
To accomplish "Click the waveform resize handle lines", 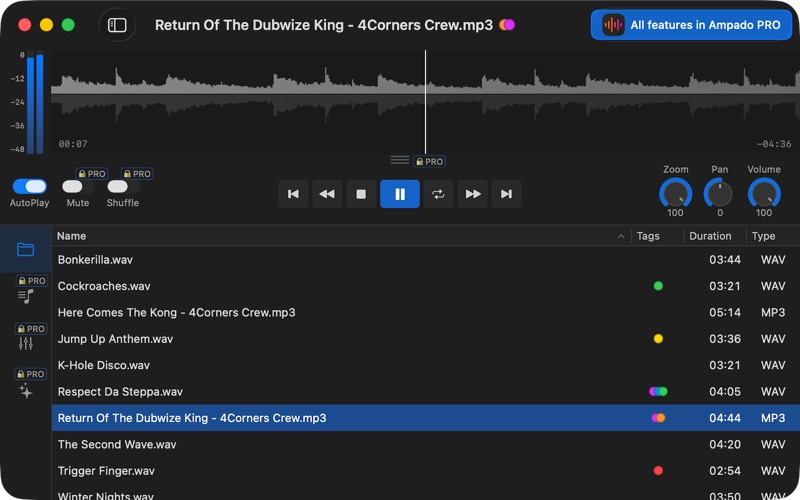I will 400,160.
